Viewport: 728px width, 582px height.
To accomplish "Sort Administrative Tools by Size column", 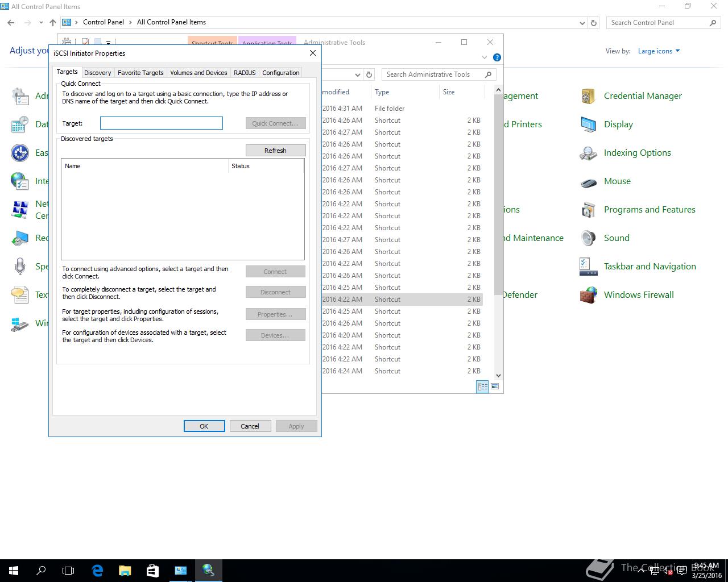I will pos(462,92).
